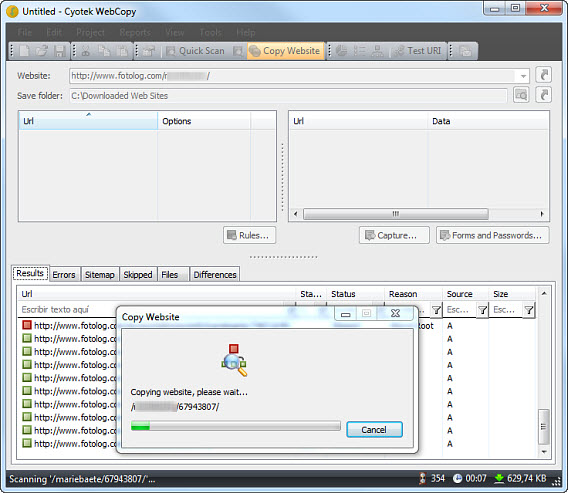This screenshot has width=568, height=493.
Task: Sort results by Status column
Action: pos(355,294)
